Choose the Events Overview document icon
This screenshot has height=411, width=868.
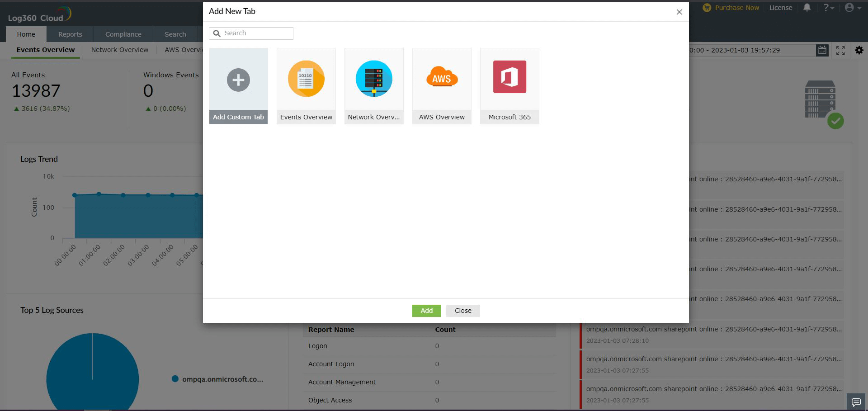pos(306,79)
